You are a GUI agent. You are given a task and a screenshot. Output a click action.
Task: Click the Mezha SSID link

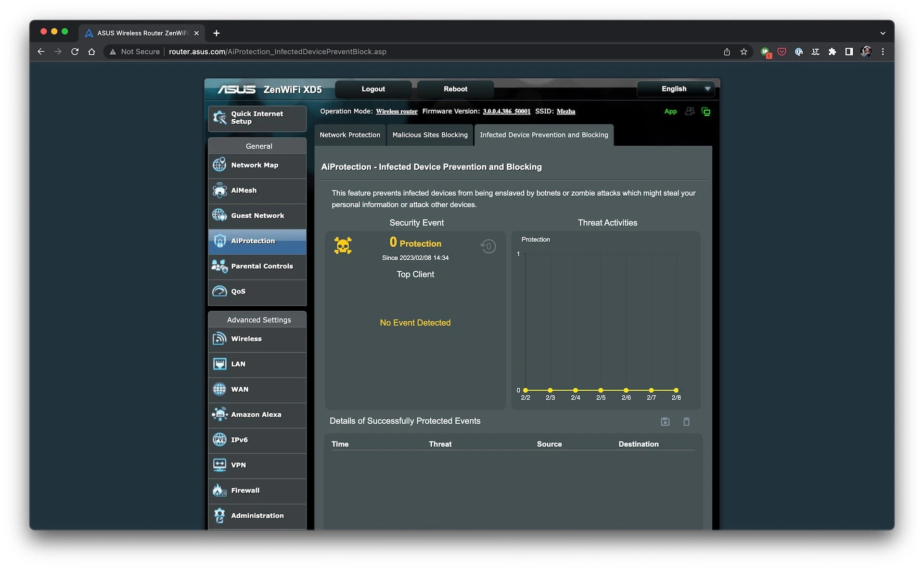tap(566, 112)
